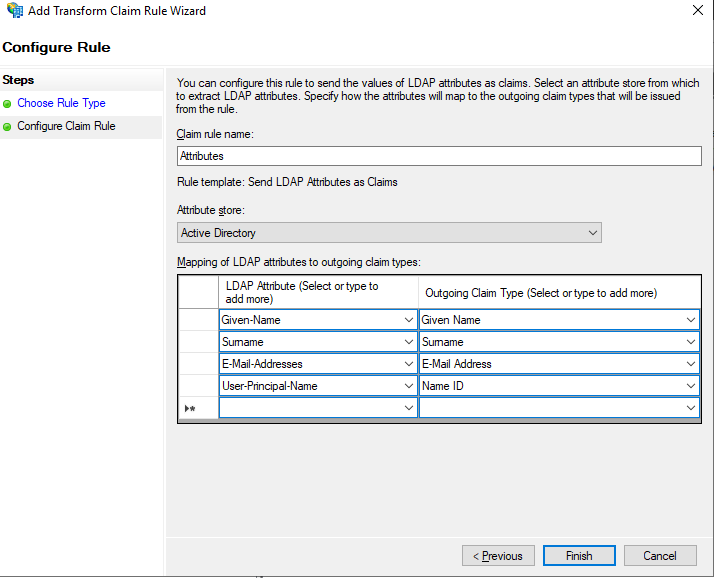Expand the Name ID outgoing claim dropdown
Image resolution: width=714 pixels, height=578 pixels.
(x=690, y=386)
